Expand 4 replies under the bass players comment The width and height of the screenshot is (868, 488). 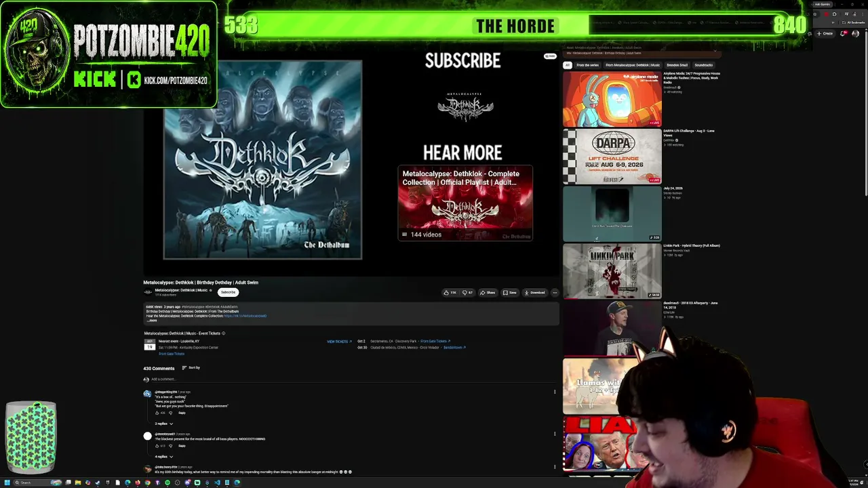[x=164, y=457]
